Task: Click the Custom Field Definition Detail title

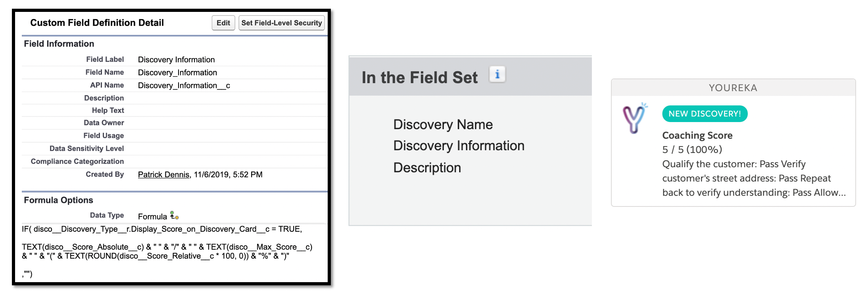Action: coord(97,23)
